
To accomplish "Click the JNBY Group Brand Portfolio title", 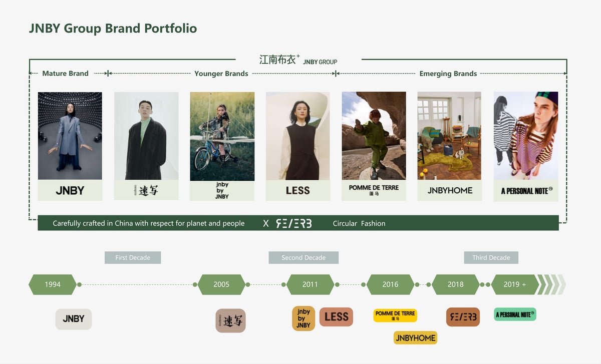I will 113,28.
